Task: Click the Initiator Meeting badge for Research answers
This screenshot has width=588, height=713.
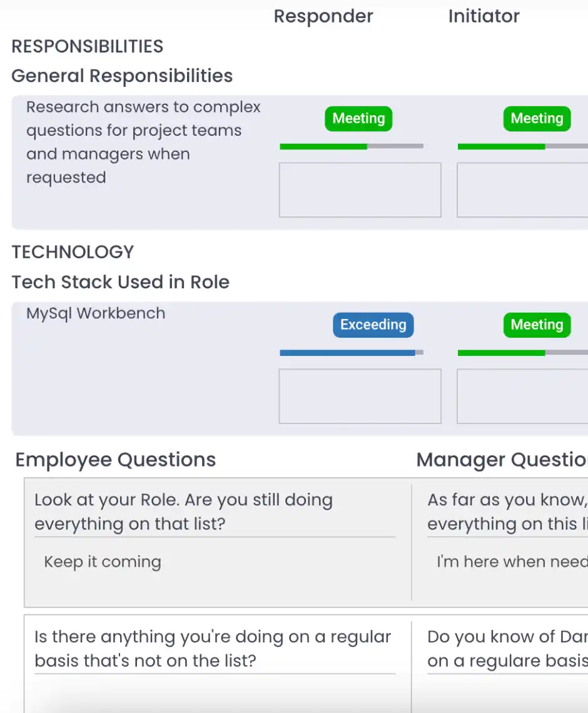Action: (x=537, y=118)
